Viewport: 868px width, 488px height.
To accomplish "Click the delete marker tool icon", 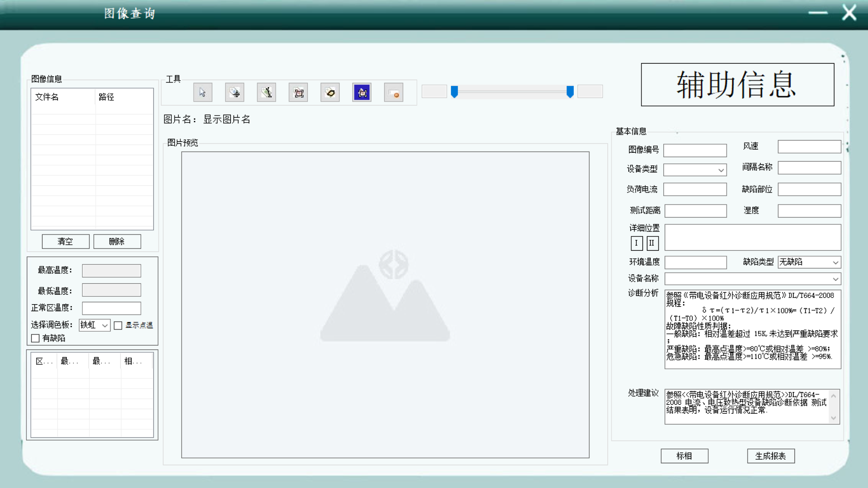I will (x=394, y=93).
